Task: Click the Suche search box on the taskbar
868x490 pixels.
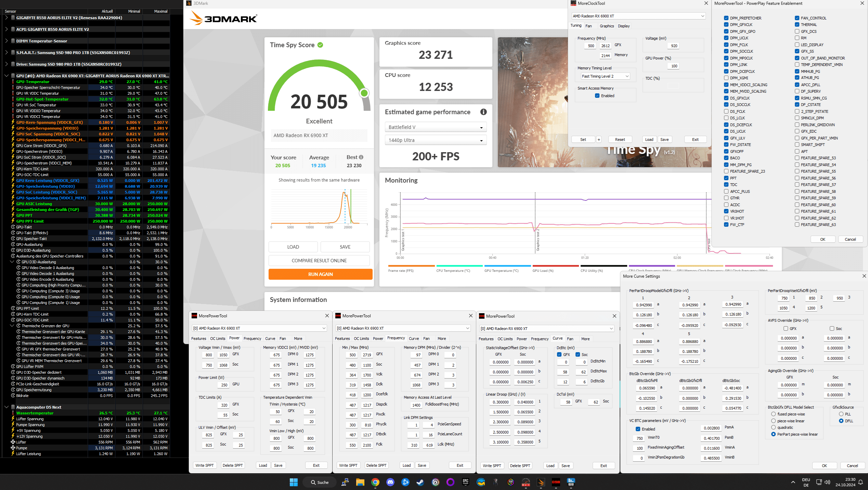Action: [x=319, y=482]
